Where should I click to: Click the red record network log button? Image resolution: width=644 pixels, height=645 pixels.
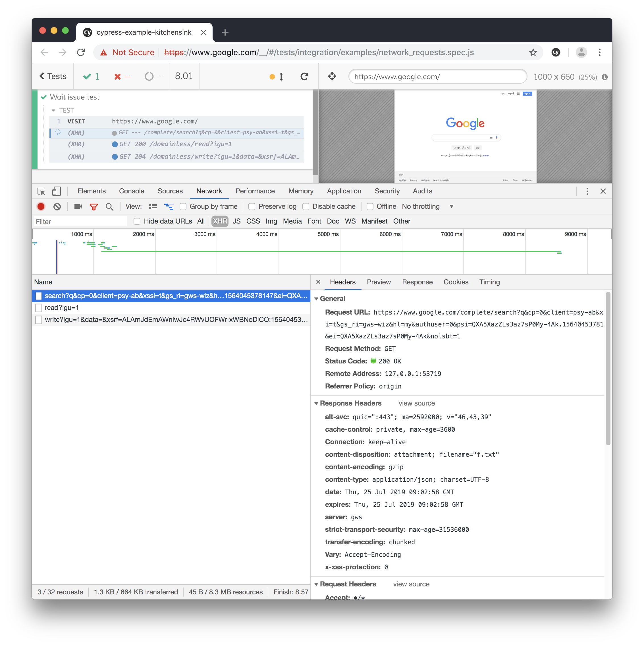click(41, 207)
